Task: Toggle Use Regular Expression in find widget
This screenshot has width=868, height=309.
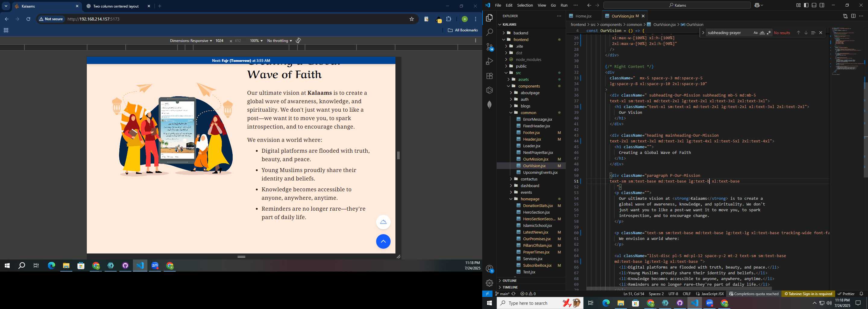Action: pyautogui.click(x=769, y=33)
